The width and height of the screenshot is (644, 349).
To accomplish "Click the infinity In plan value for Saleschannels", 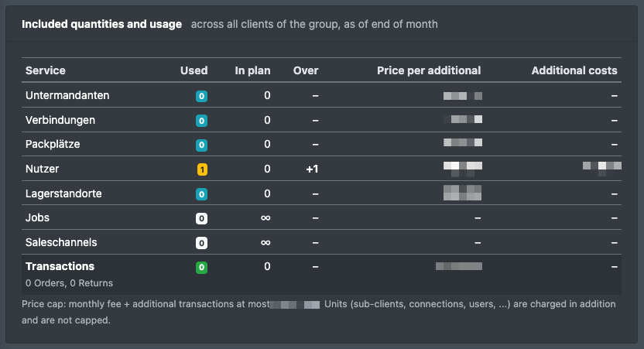I will click(x=265, y=243).
